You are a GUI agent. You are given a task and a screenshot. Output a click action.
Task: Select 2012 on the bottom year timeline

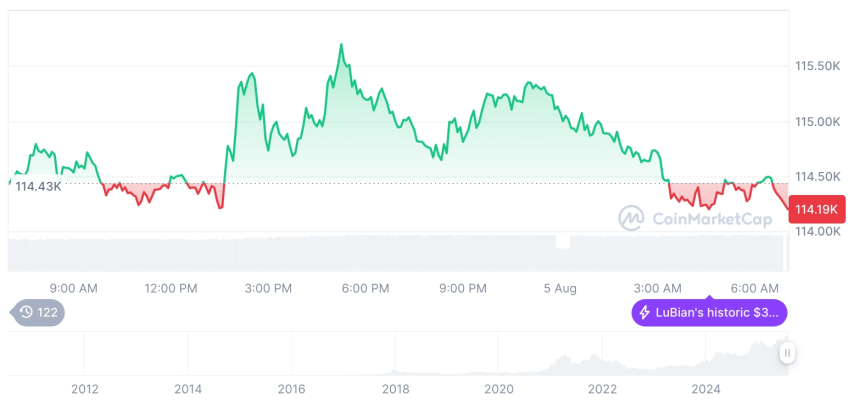point(85,388)
